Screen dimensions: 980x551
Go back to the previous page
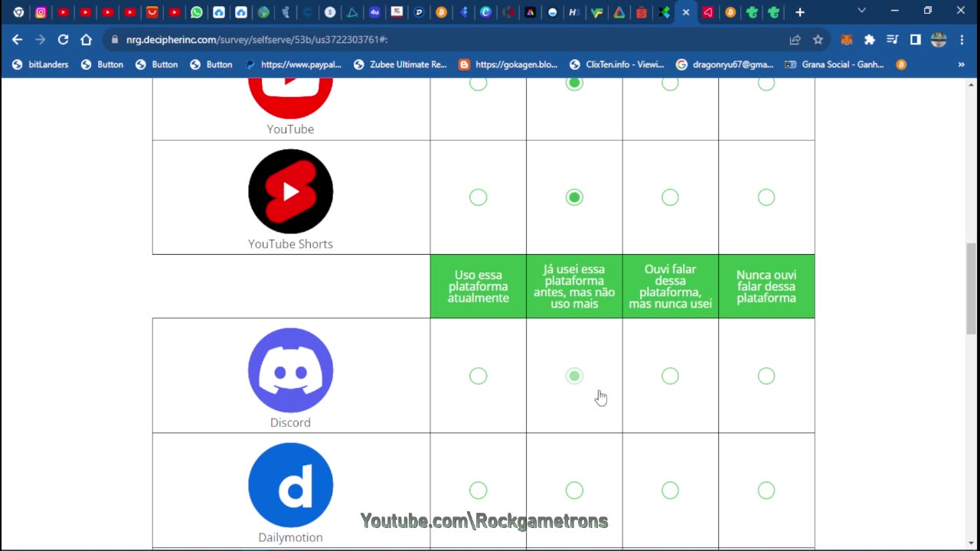click(x=17, y=40)
